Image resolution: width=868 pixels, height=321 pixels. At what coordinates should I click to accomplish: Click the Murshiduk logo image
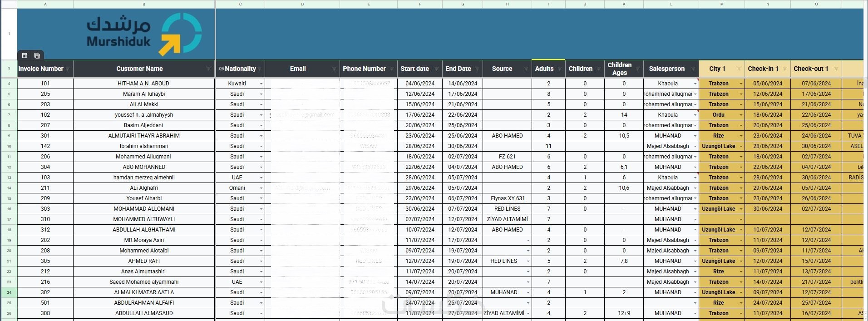click(144, 35)
